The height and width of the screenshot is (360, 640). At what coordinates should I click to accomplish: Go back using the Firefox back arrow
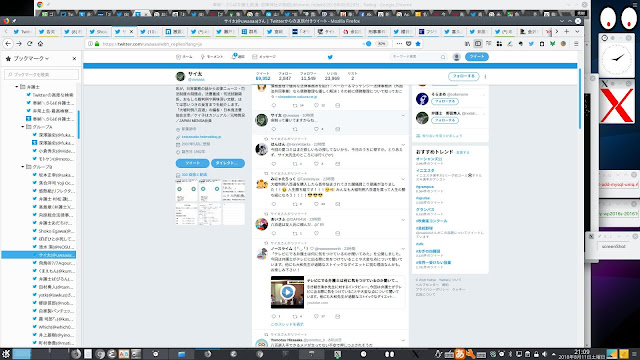(8, 44)
